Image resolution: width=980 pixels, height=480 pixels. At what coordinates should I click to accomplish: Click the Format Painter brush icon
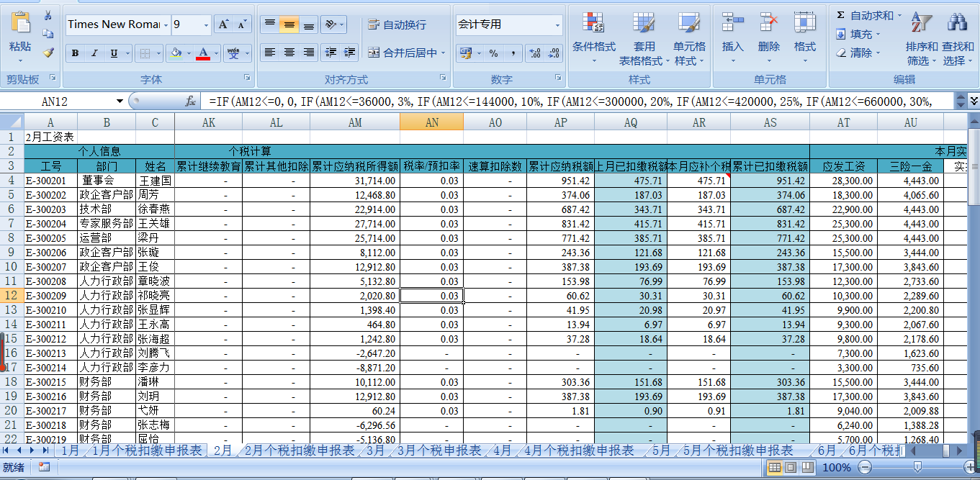[x=48, y=53]
